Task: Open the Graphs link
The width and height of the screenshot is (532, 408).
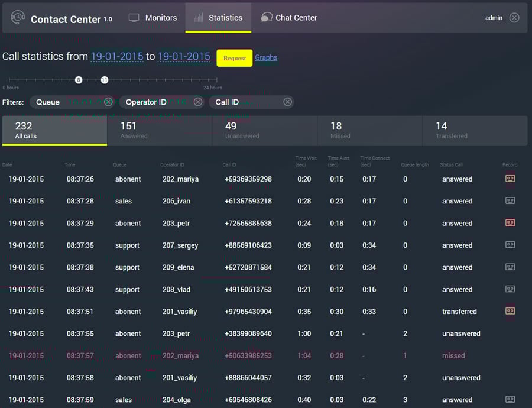Action: (x=266, y=57)
